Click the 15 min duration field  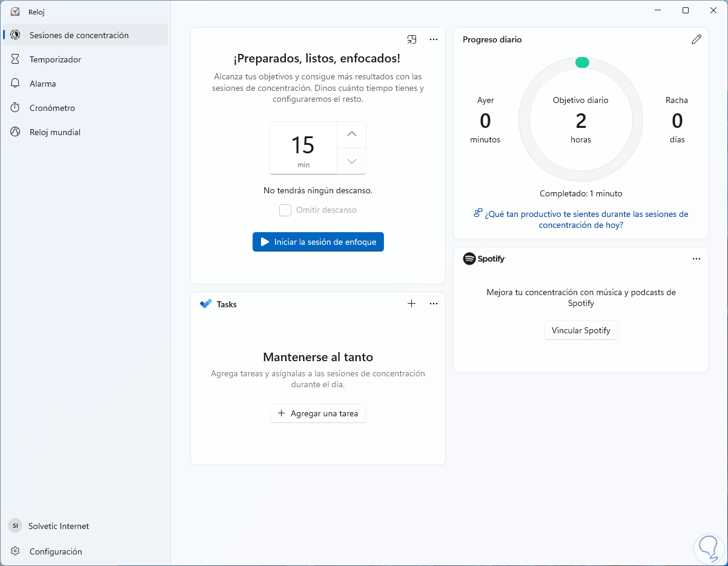click(303, 148)
